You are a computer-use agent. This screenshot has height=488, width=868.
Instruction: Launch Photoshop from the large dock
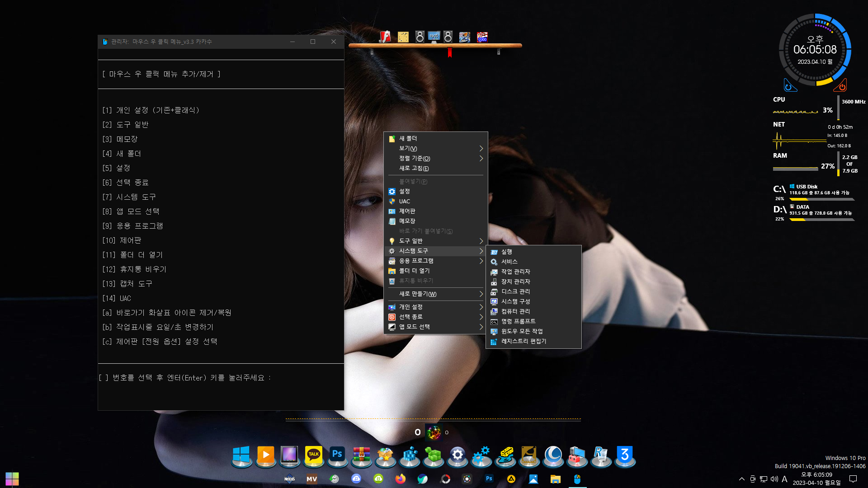[x=337, y=455]
